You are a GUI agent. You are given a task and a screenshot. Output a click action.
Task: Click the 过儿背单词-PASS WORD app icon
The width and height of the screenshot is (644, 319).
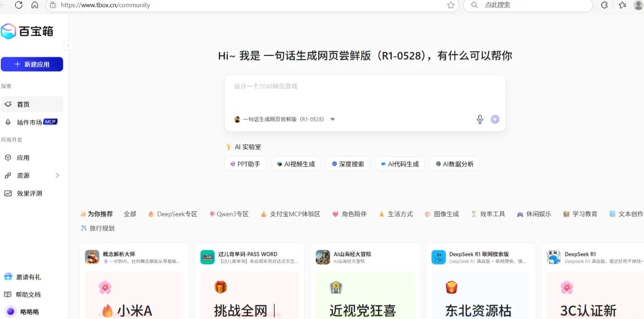coord(207,257)
